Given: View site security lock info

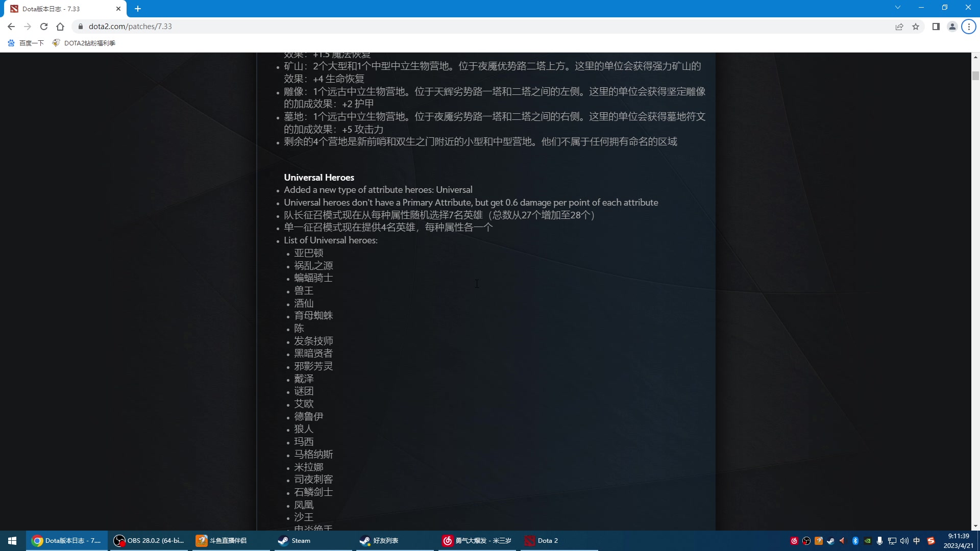Looking at the screenshot, I should pyautogui.click(x=80, y=27).
